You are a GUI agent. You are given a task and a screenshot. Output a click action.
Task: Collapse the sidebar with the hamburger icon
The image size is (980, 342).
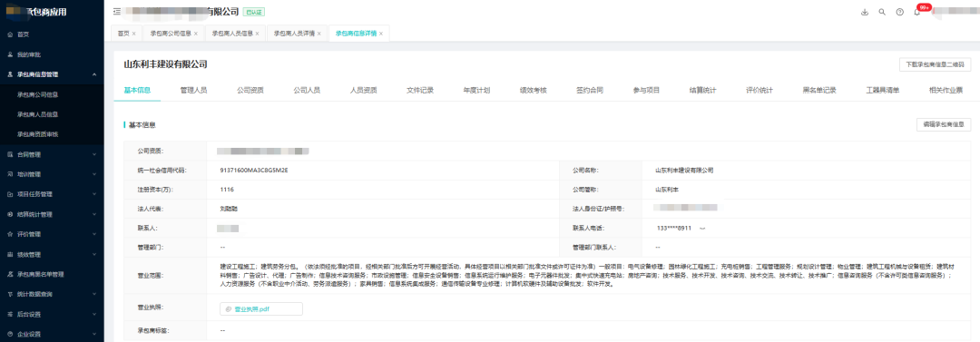pyautogui.click(x=117, y=12)
